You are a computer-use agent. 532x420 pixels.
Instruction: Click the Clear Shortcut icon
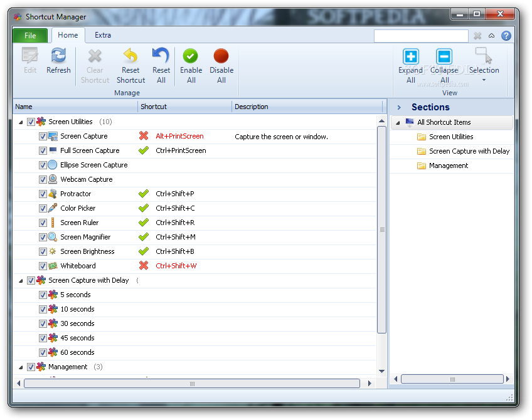[x=95, y=56]
